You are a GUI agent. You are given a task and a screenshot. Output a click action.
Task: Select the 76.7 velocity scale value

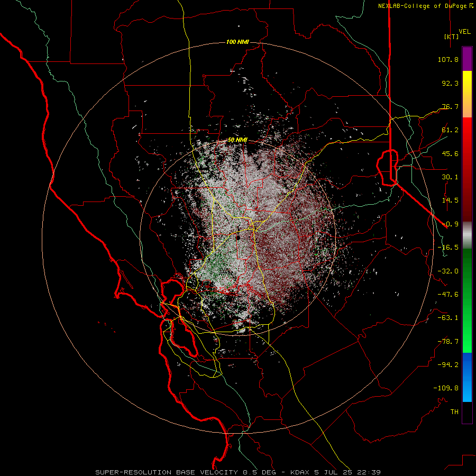(x=450, y=106)
